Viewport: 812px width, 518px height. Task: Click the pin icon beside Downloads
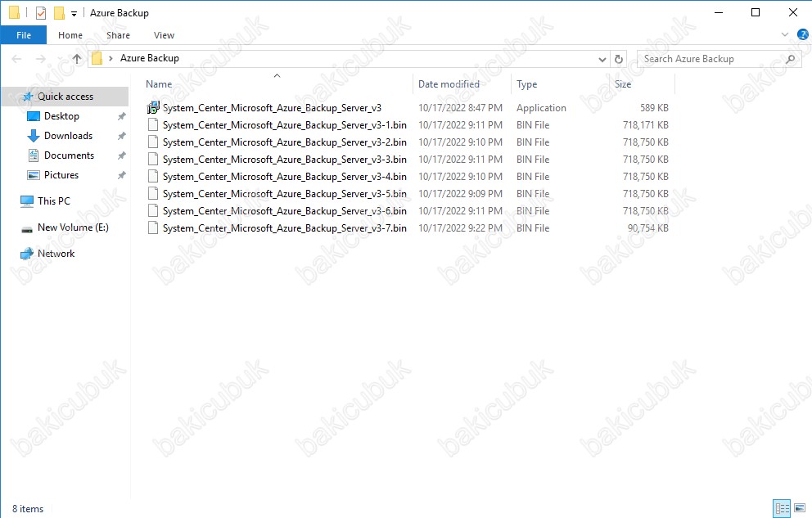coord(121,136)
